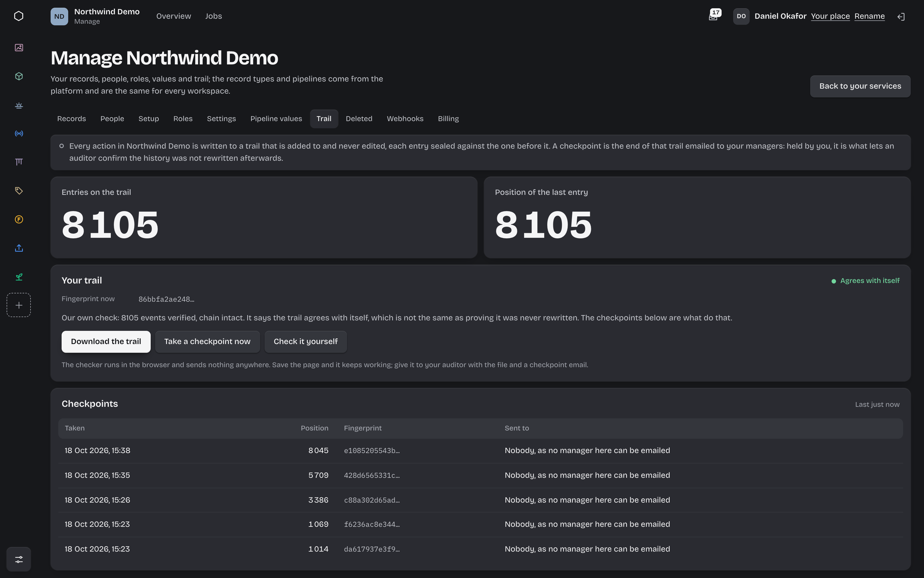Click the Back to your services button
Viewport: 924px width, 578px height.
point(860,86)
